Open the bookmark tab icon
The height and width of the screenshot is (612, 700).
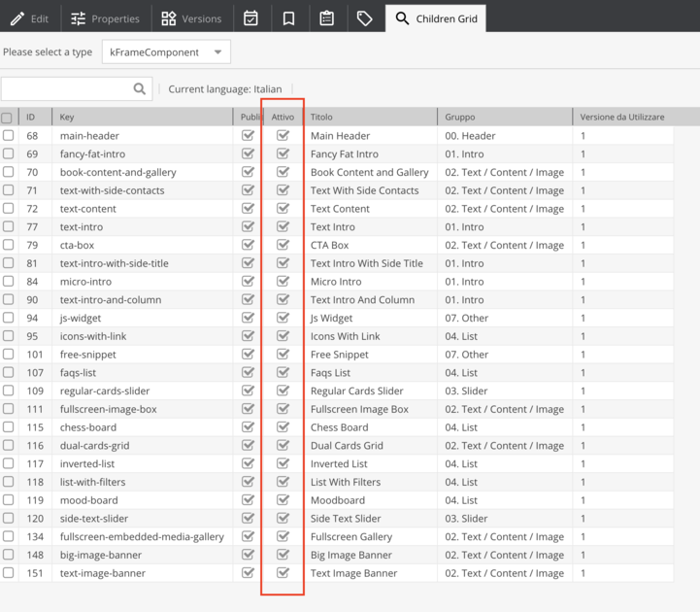click(289, 18)
